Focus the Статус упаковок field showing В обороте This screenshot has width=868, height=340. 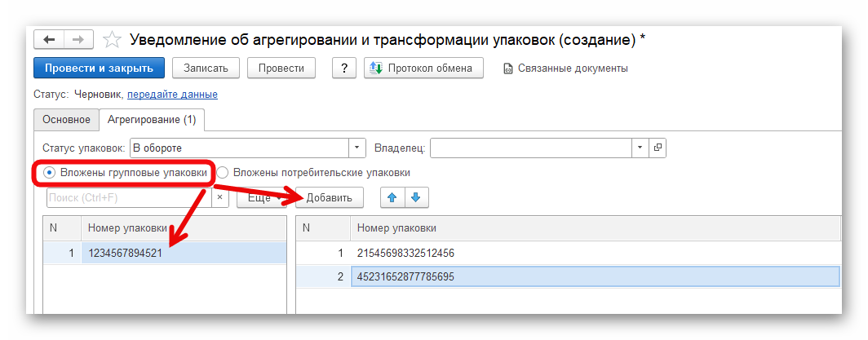239,148
